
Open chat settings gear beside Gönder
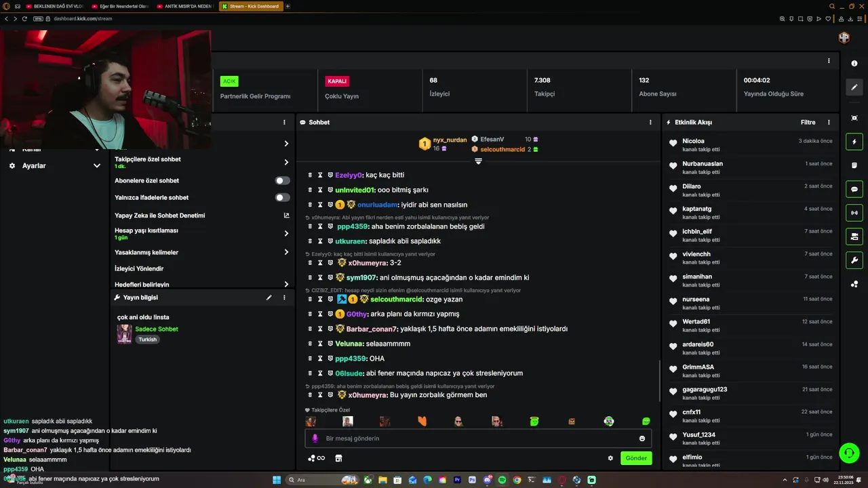[x=610, y=458]
